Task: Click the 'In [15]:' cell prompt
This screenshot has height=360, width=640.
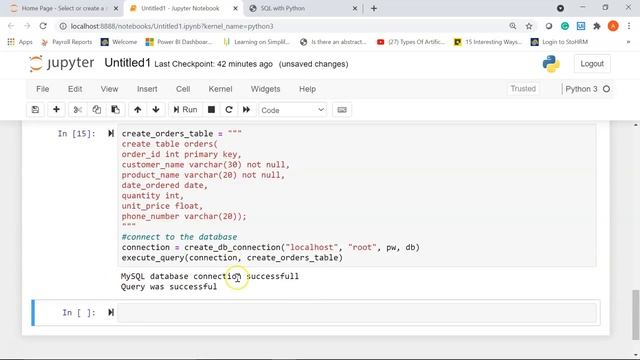Action: (x=76, y=133)
